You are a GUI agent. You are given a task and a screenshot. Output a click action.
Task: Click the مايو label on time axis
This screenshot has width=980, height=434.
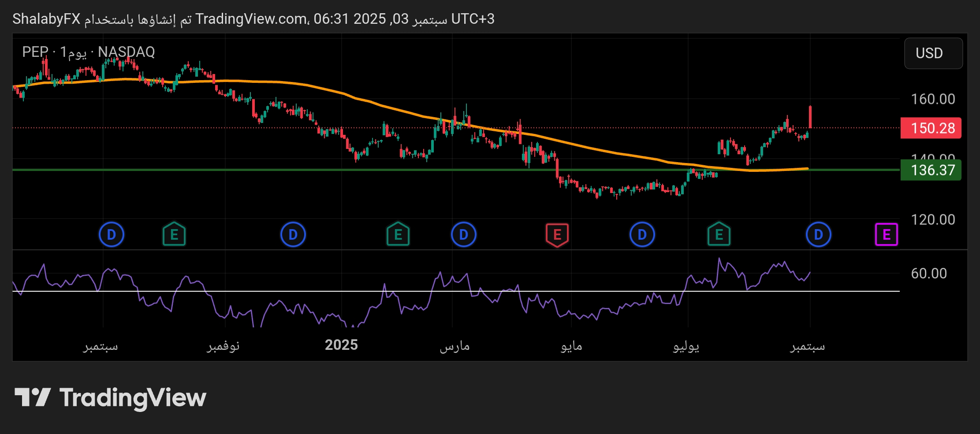coord(571,346)
